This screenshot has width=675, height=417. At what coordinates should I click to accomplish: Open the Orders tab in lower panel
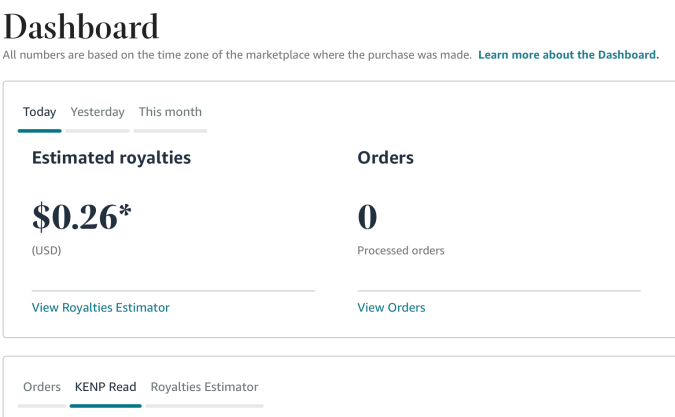(42, 387)
